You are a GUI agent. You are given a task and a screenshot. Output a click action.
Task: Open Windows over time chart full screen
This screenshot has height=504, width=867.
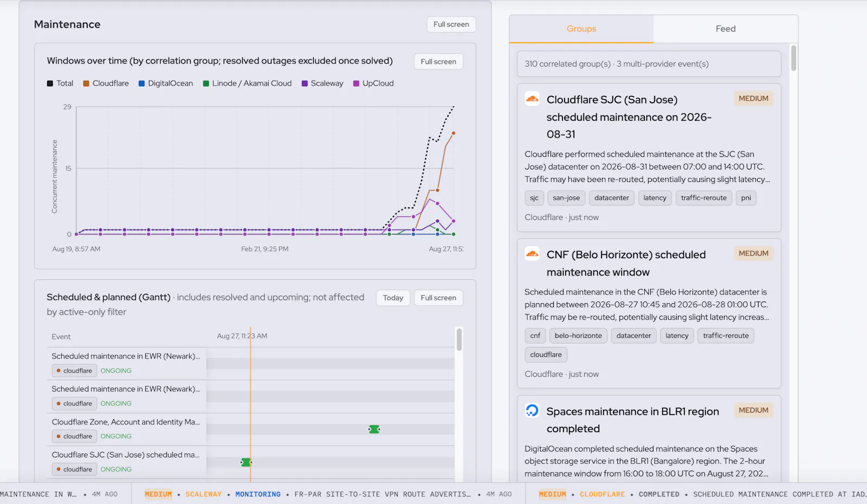click(x=438, y=62)
